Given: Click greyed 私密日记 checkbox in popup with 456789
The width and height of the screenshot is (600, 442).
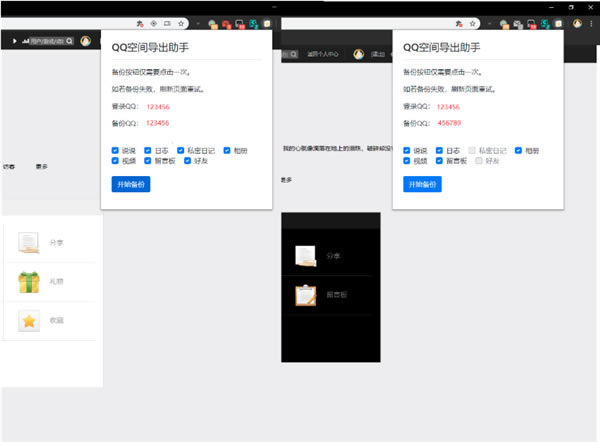Looking at the screenshot, I should 472,150.
